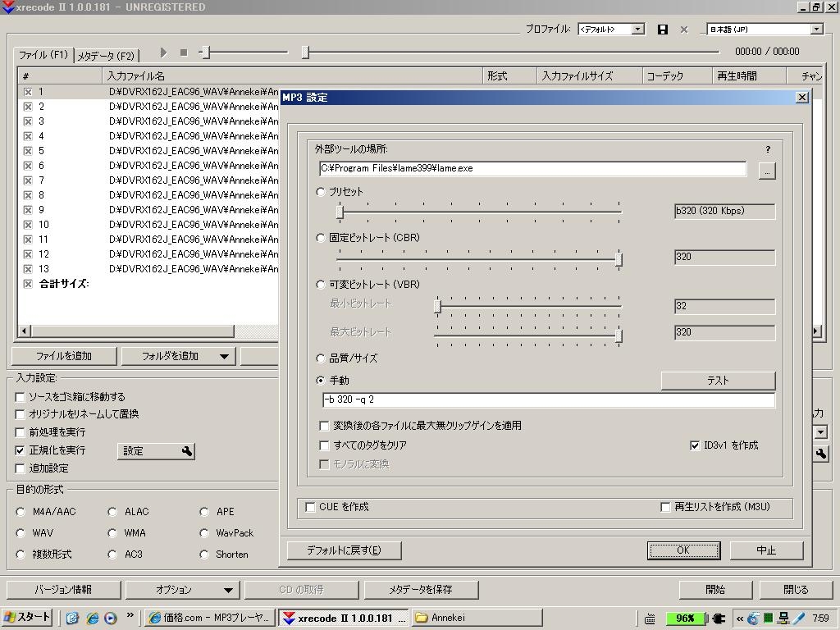Click the help question mark in MP3 settings
The width and height of the screenshot is (840, 630).
point(768,149)
